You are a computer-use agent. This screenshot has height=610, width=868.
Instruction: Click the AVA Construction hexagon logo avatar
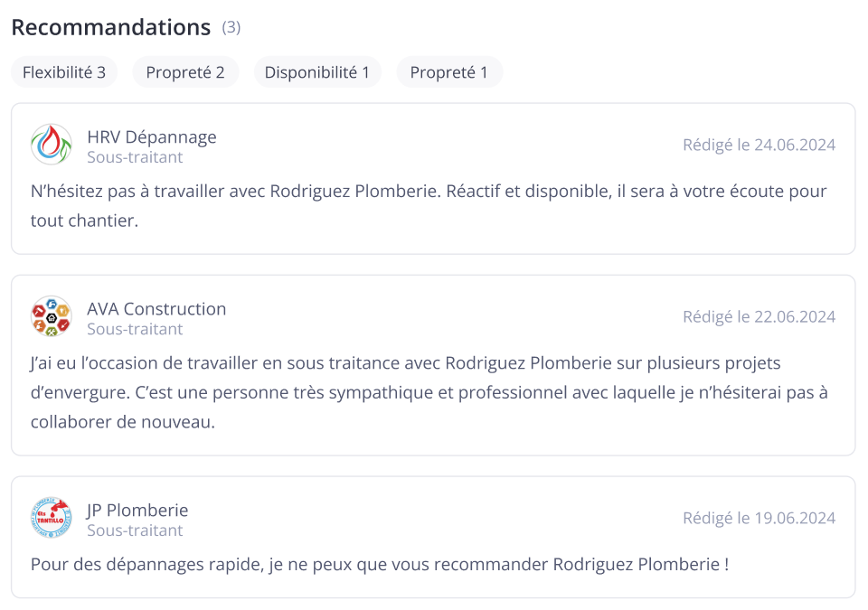click(x=51, y=316)
